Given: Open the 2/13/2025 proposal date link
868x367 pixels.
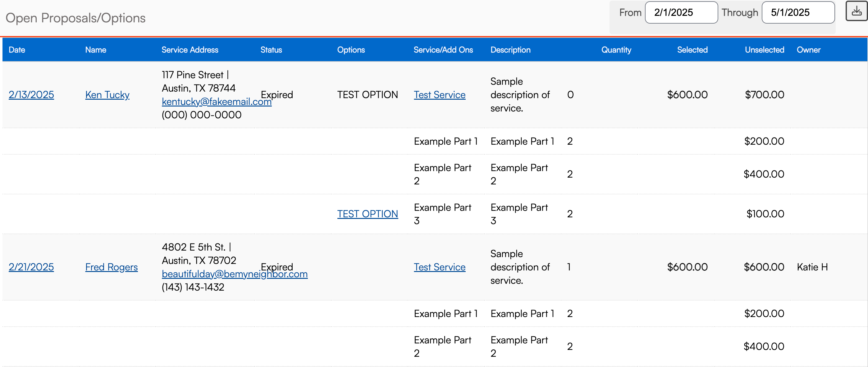Looking at the screenshot, I should pyautogui.click(x=31, y=95).
